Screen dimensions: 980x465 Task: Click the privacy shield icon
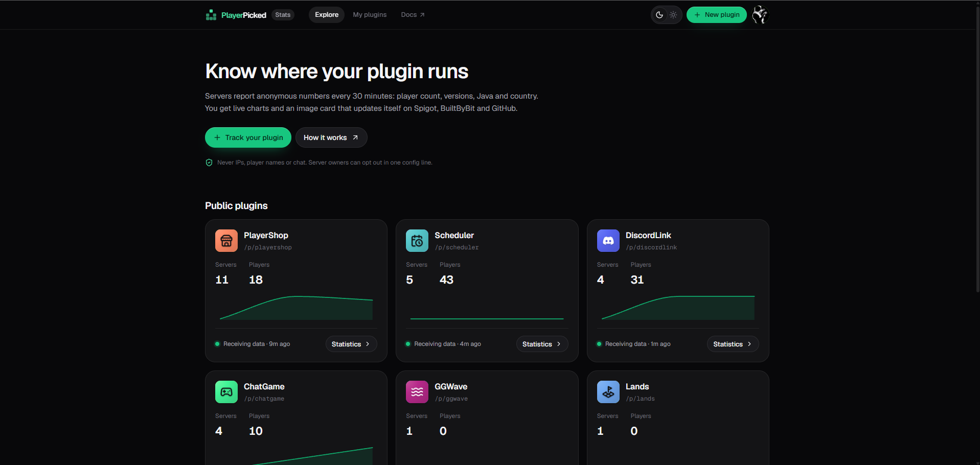[209, 162]
